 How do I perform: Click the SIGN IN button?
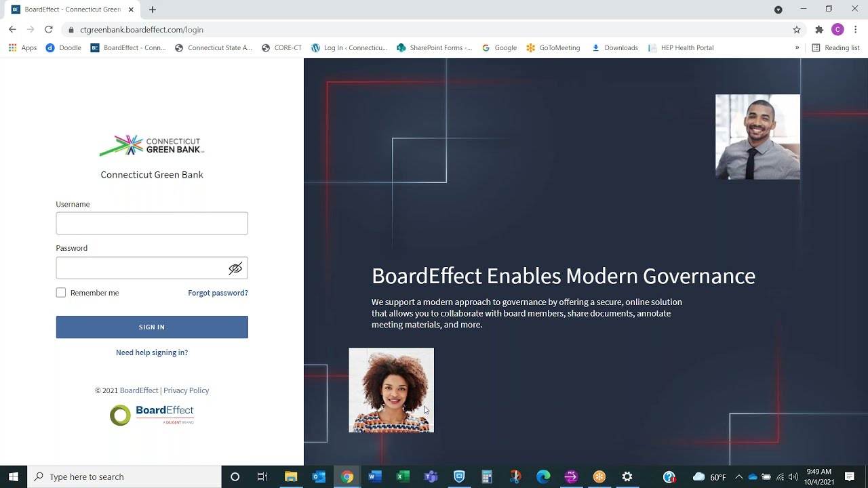152,327
